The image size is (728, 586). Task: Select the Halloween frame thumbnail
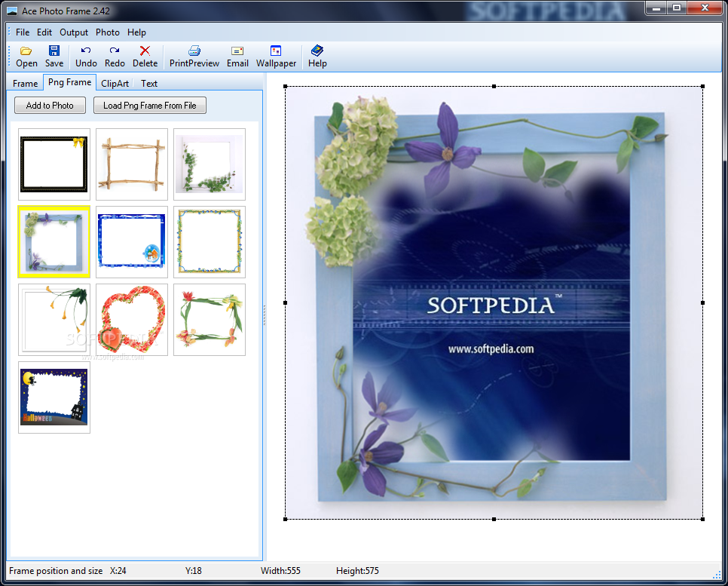[54, 397]
